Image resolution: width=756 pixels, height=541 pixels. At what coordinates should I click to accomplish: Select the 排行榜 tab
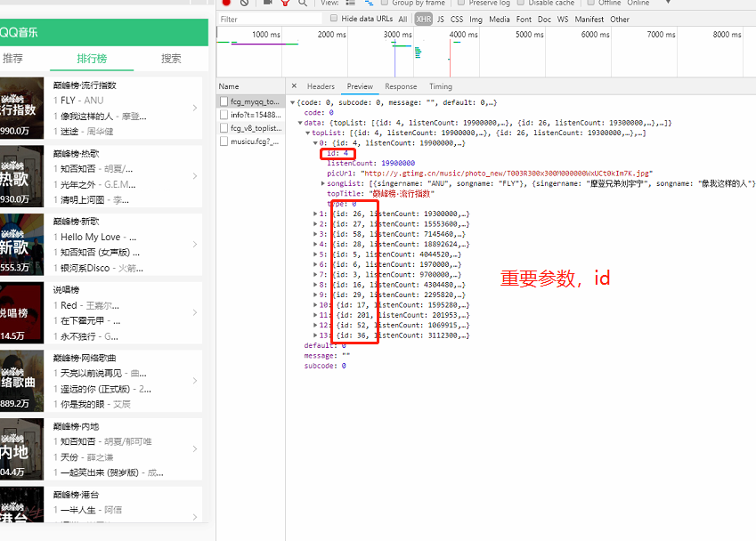click(x=92, y=59)
